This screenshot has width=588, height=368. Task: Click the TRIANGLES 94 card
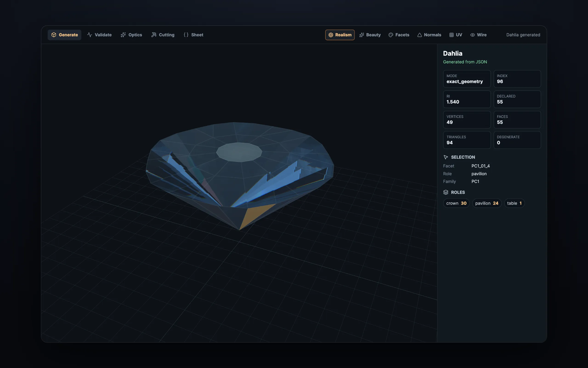(467, 140)
